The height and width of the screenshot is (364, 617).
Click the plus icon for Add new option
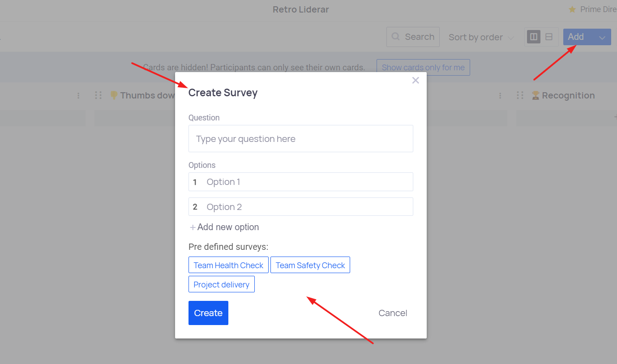coord(193,227)
